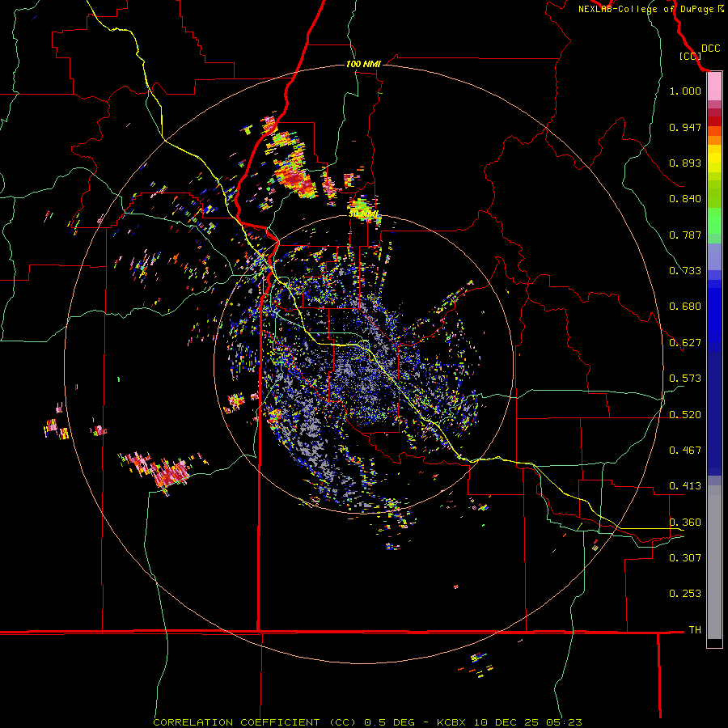Click the Correlation Coefficient product title caption
The height and width of the screenshot is (728, 728).
click(x=367, y=722)
